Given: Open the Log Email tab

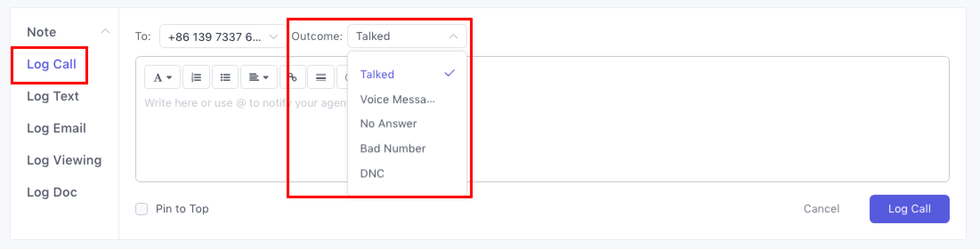Looking at the screenshot, I should (56, 128).
